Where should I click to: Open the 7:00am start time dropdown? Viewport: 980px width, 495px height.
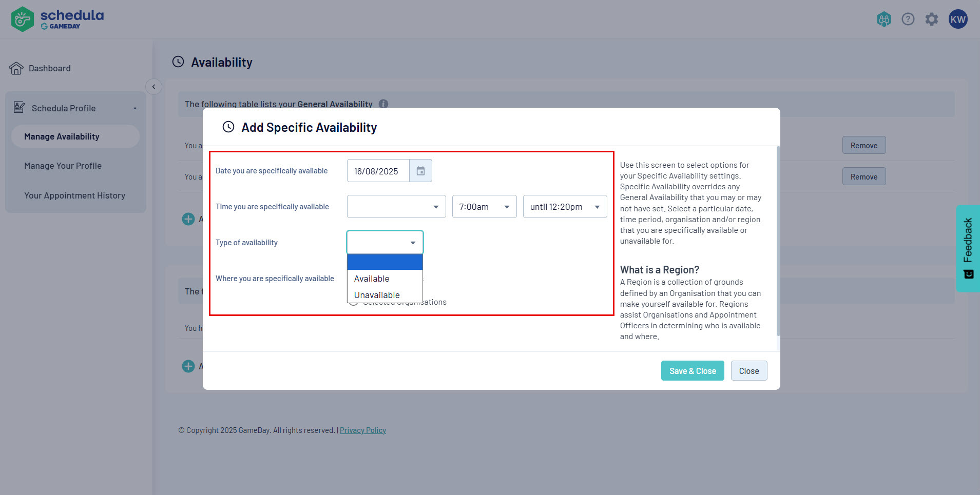click(x=484, y=207)
